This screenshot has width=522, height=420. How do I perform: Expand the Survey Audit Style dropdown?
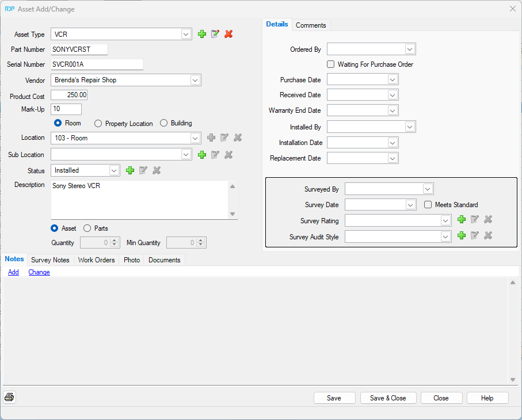click(x=446, y=236)
